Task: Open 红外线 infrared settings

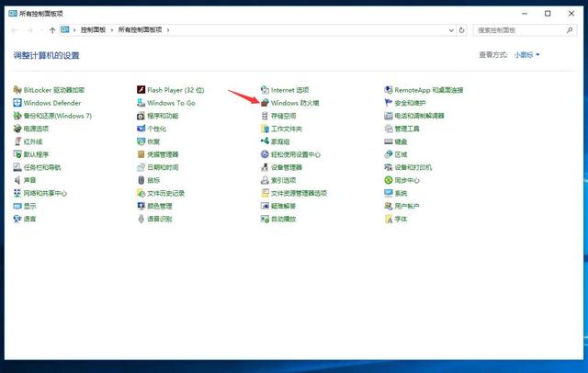Action: click(28, 141)
